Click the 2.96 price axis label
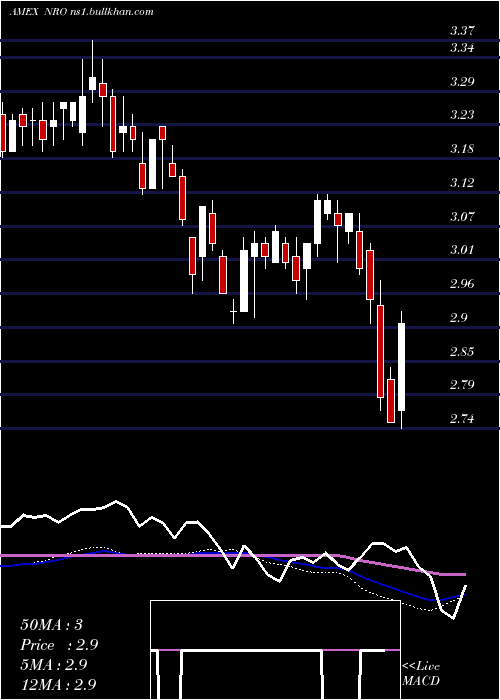Image resolution: width=500 pixels, height=700 pixels. point(462,283)
